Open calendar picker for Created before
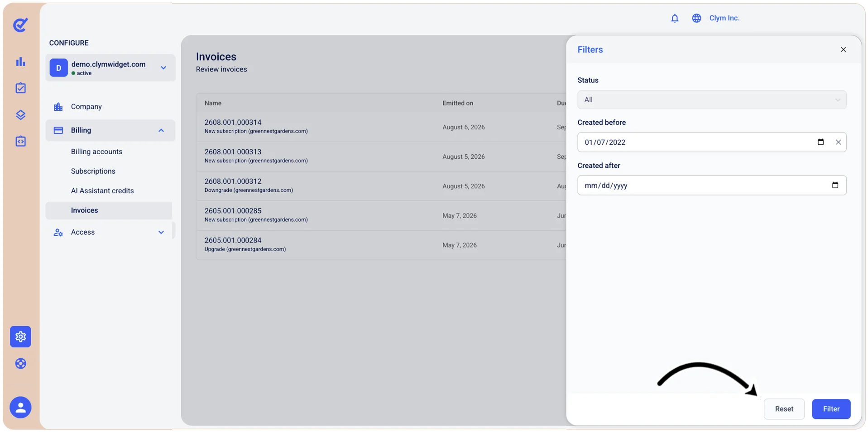This screenshot has height=432, width=868. click(820, 142)
